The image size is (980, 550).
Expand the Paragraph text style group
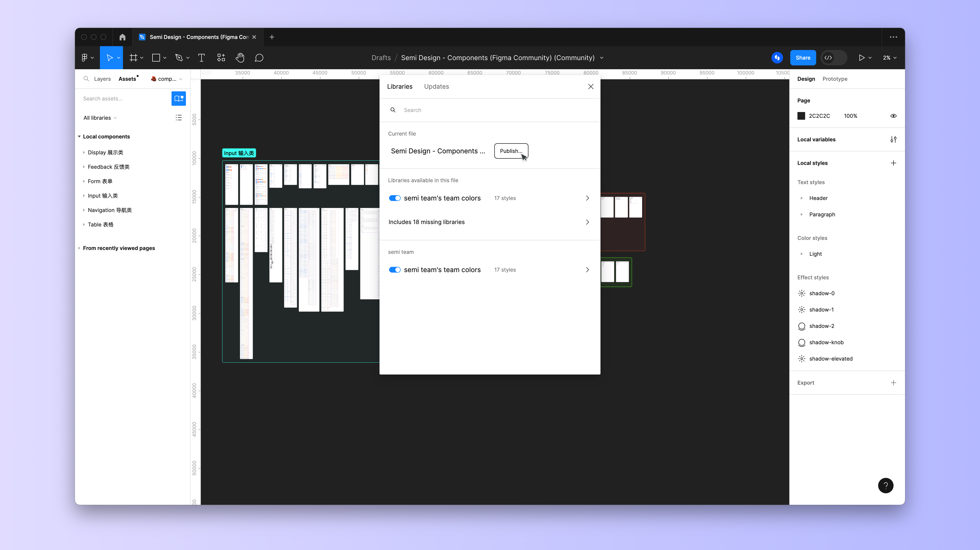coord(801,214)
